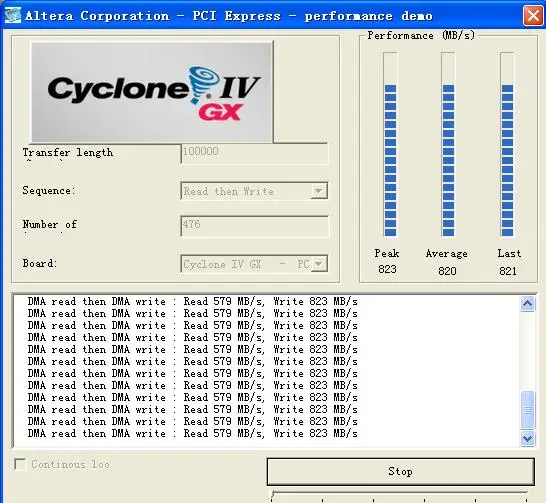Click the Average performance bar meter

coord(448,144)
